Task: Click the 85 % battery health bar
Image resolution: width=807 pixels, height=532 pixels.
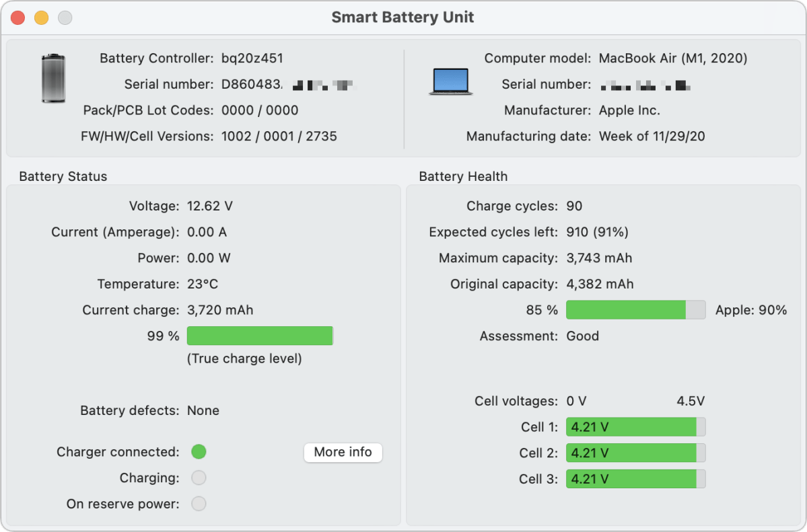Action: coord(635,310)
